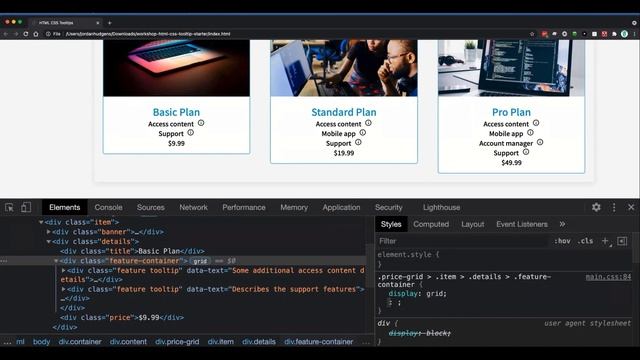Screen dimensions: 640x360
Task: Click Basic Plan Access content info icon
Action: (x=201, y=123)
